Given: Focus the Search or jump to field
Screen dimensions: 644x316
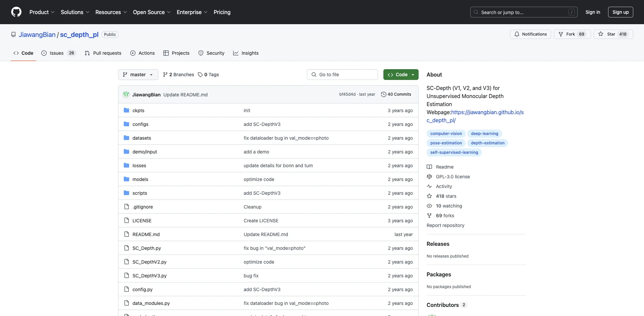Looking at the screenshot, I should click(x=524, y=12).
